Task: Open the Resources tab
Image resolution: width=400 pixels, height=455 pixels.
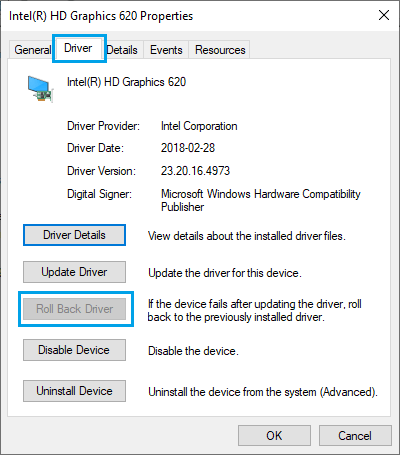Action: pyautogui.click(x=220, y=50)
